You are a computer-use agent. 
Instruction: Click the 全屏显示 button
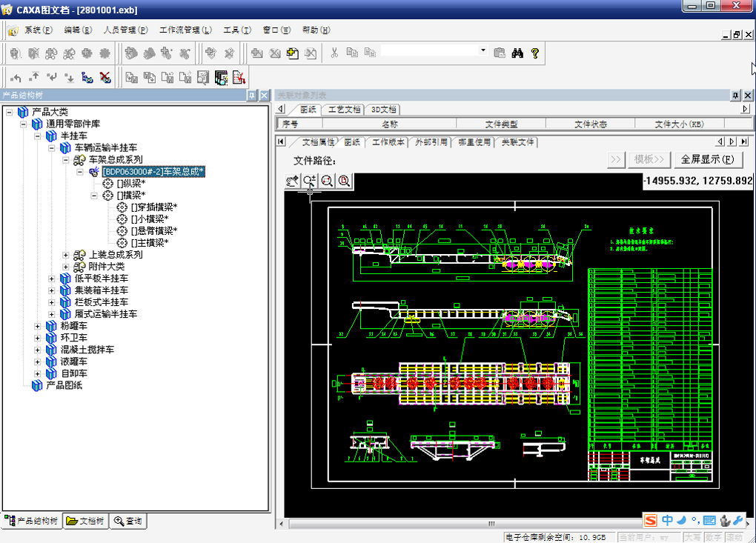point(707,159)
